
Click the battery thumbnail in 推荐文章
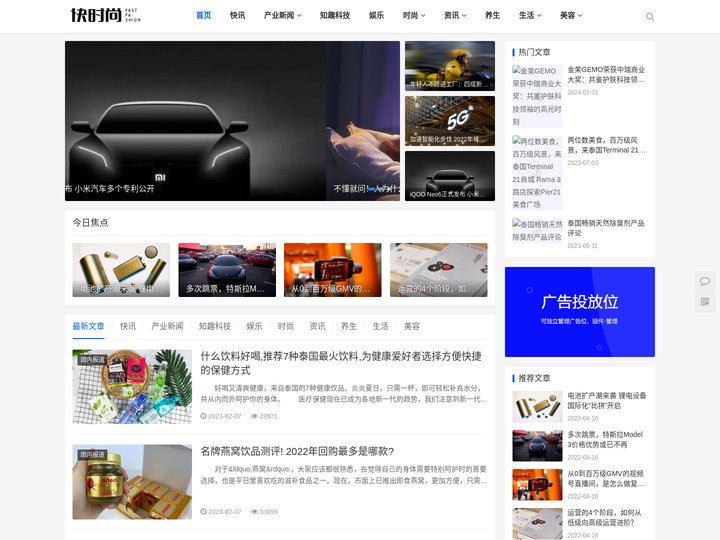click(x=537, y=407)
